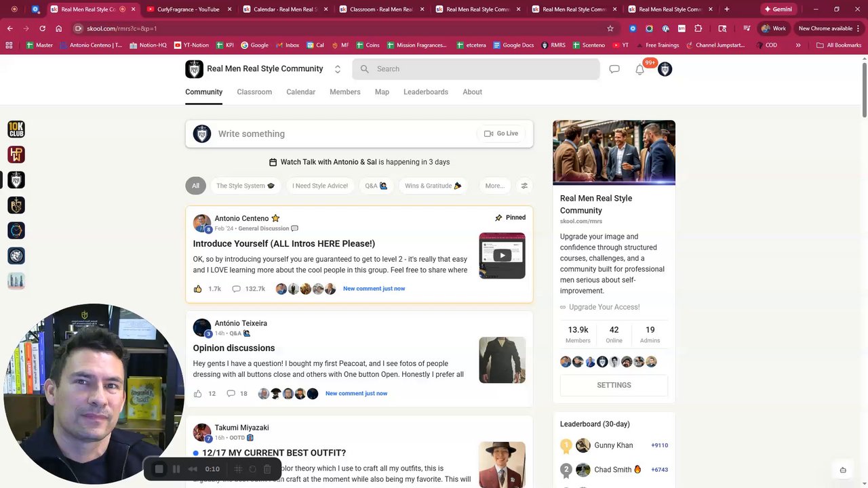Open the Map tab
Image resolution: width=868 pixels, height=488 pixels.
click(x=382, y=92)
